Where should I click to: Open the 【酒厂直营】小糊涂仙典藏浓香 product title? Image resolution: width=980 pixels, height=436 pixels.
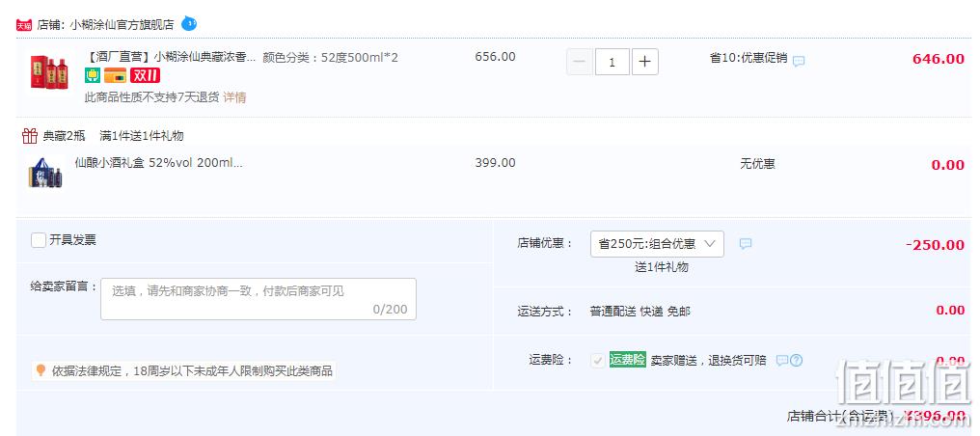coord(171,58)
